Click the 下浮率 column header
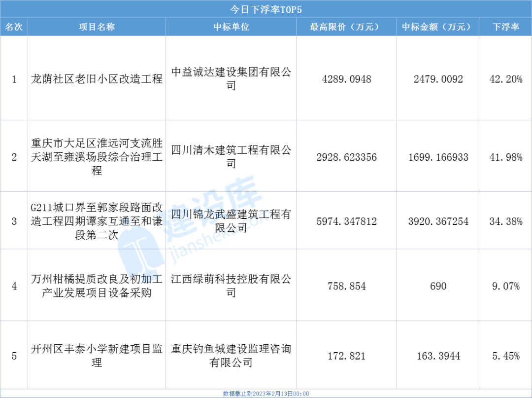The width and height of the screenshot is (532, 398). pos(506,27)
